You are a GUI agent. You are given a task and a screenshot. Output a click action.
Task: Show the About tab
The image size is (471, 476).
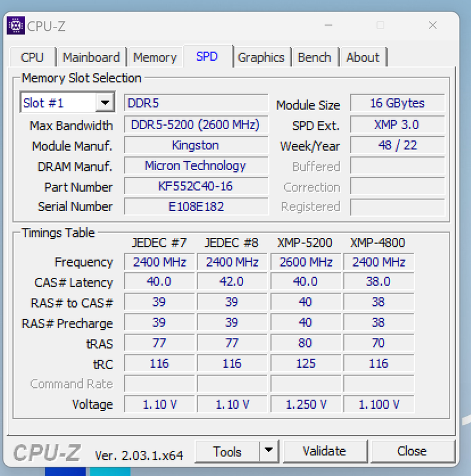pyautogui.click(x=363, y=57)
